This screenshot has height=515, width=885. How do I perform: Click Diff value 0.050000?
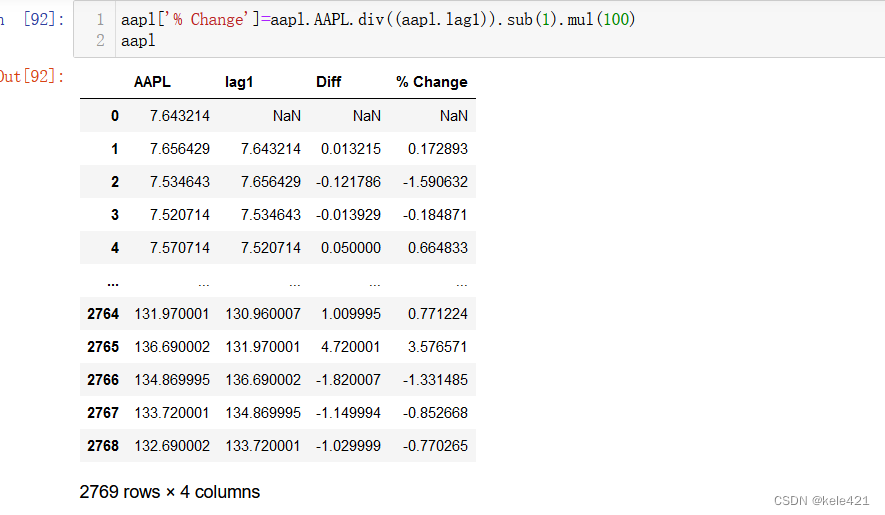point(351,248)
